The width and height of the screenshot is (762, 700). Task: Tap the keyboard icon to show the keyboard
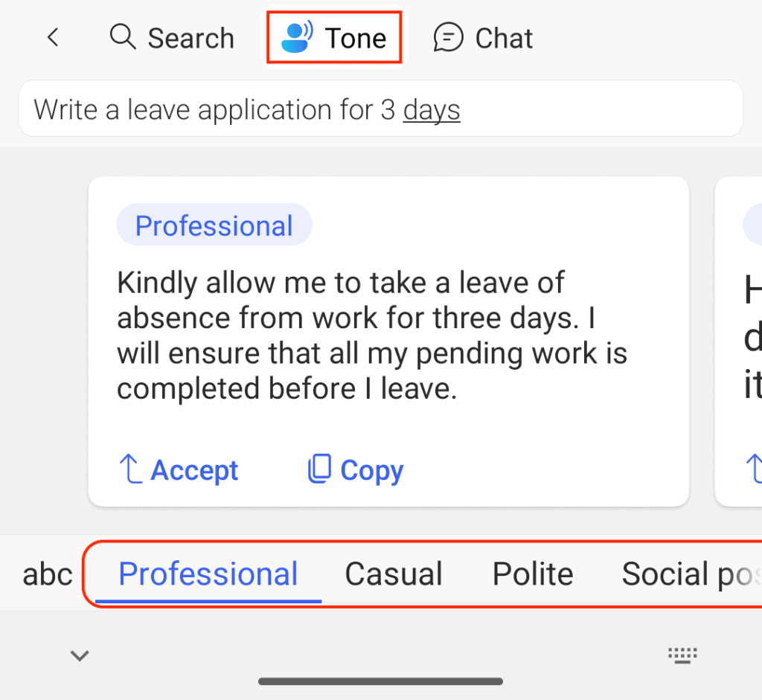(682, 655)
